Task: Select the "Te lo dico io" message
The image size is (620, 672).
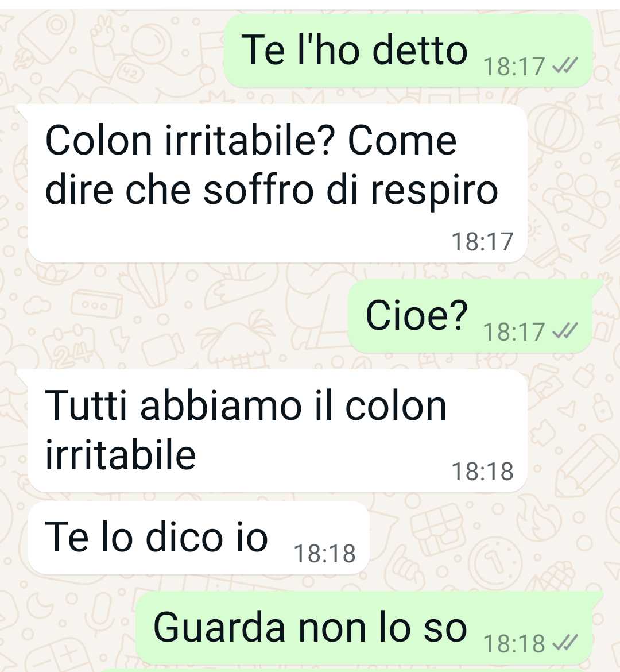Action: [x=199, y=538]
